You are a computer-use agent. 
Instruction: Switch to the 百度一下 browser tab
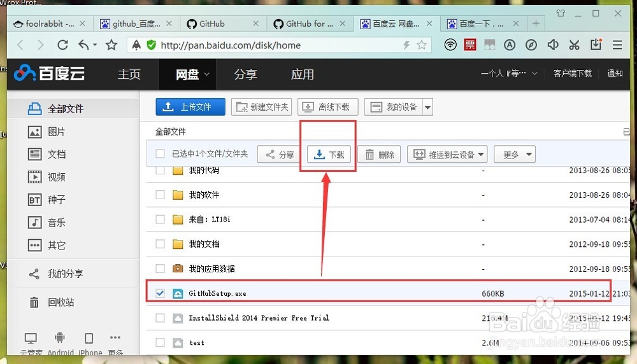click(483, 24)
